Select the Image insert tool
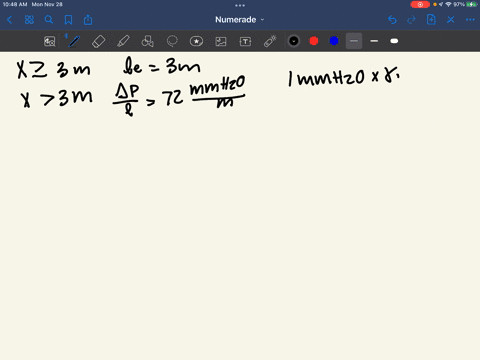Image resolution: width=480 pixels, height=360 pixels. tap(221, 41)
